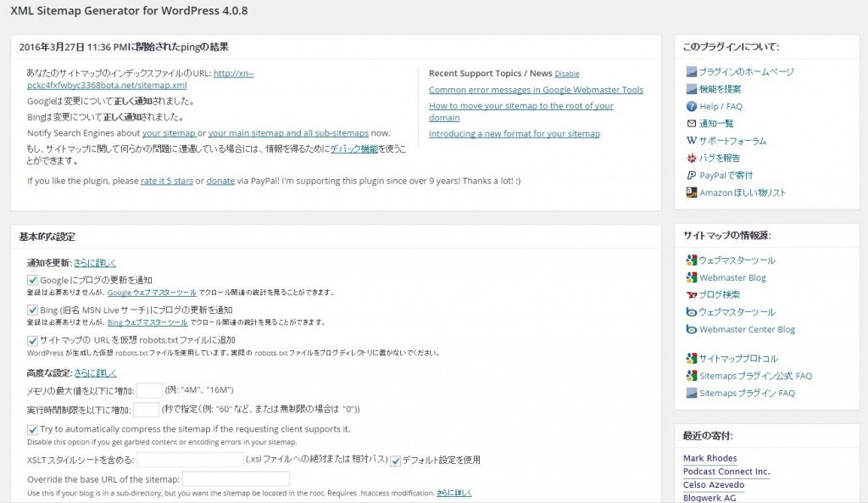Click the Yahoo icon beside ブログ検索
868x503 pixels.
point(692,295)
